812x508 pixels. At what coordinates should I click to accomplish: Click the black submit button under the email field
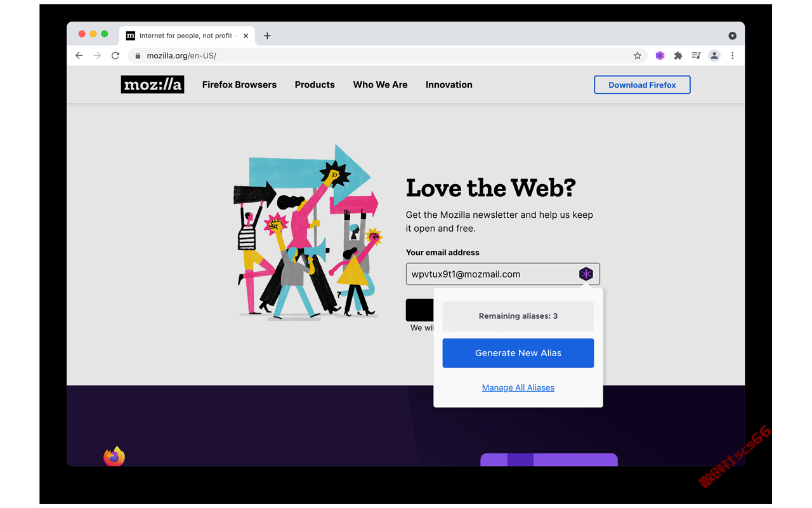point(420,311)
